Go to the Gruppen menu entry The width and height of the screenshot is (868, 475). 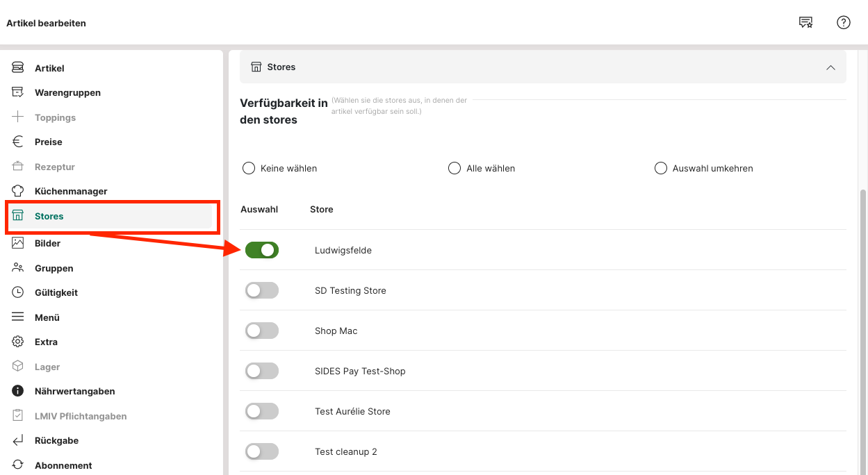pyautogui.click(x=54, y=268)
